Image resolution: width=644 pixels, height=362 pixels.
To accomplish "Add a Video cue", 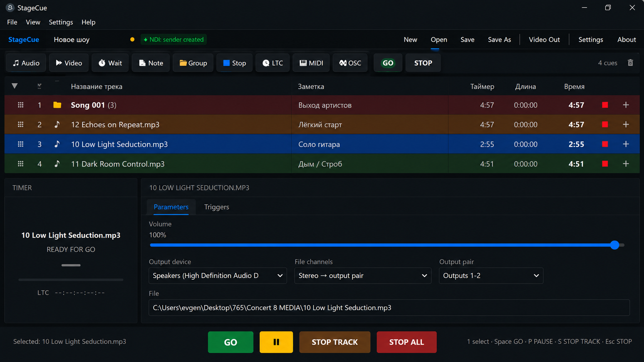I will point(69,63).
